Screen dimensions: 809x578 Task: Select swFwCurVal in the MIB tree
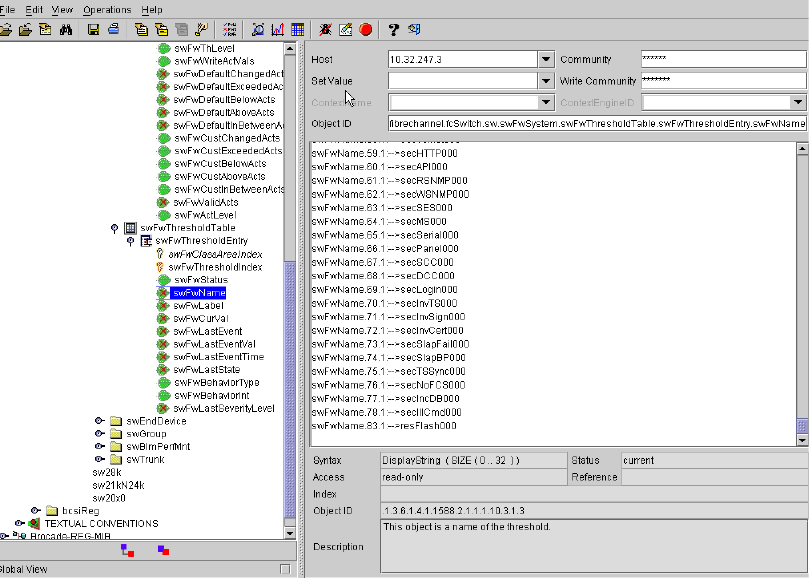coord(200,318)
